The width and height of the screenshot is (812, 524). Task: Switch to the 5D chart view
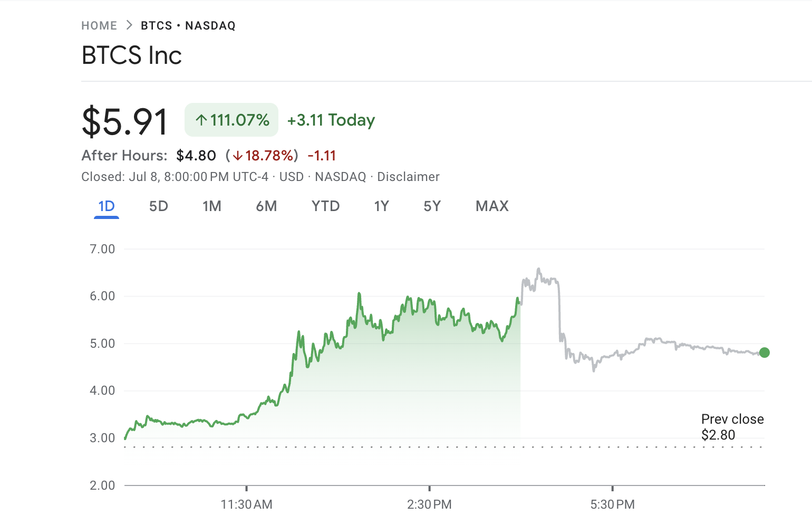tap(158, 206)
